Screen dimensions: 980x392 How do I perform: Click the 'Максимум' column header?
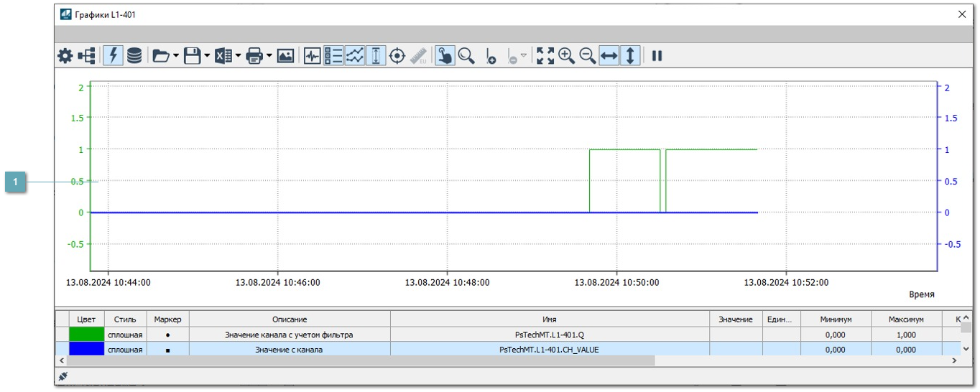coord(906,319)
